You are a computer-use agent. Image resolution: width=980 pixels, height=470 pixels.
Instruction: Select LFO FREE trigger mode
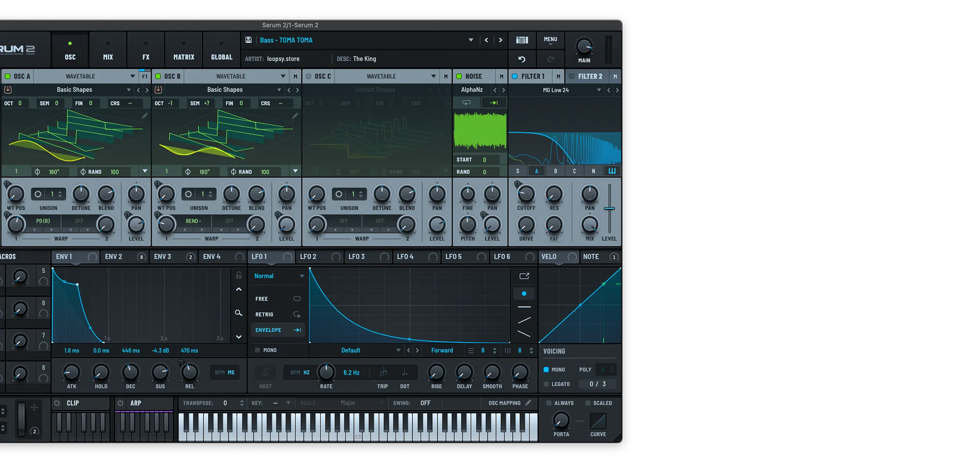pos(278,299)
